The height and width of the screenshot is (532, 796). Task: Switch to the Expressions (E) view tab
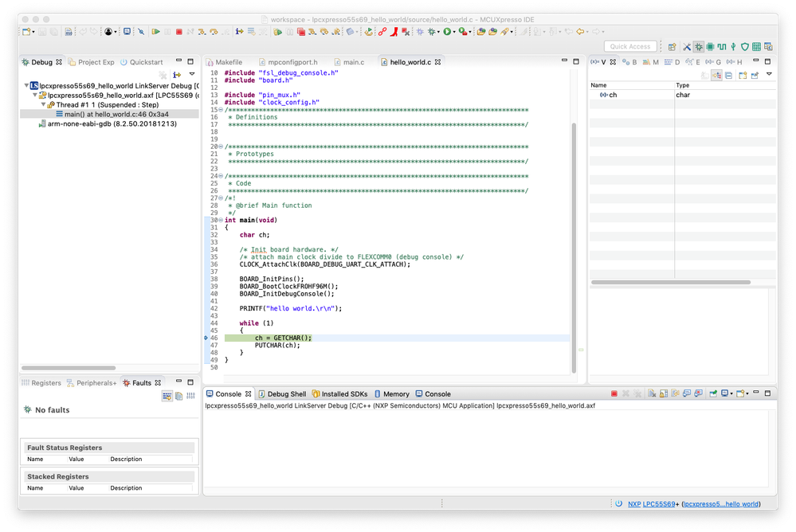click(693, 62)
